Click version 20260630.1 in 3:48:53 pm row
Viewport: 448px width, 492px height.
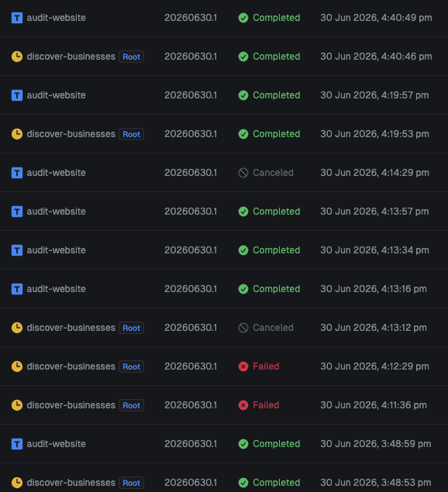click(191, 483)
